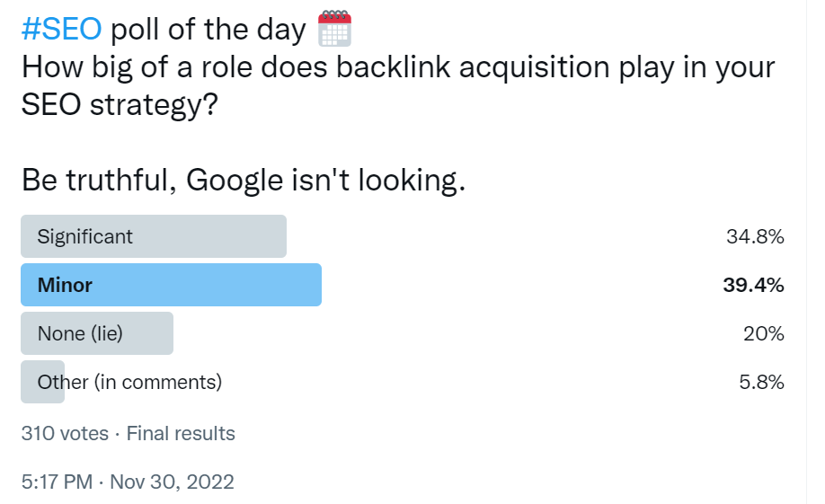Click the 5.8% result value
The height and width of the screenshot is (504, 825).
pyautogui.click(x=761, y=382)
